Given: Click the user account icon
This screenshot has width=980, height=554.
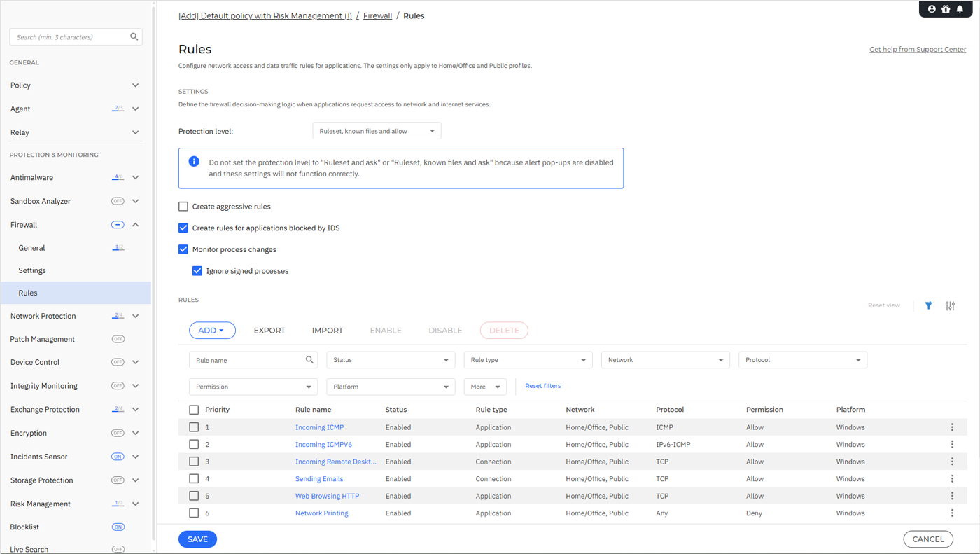Looking at the screenshot, I should (x=932, y=9).
